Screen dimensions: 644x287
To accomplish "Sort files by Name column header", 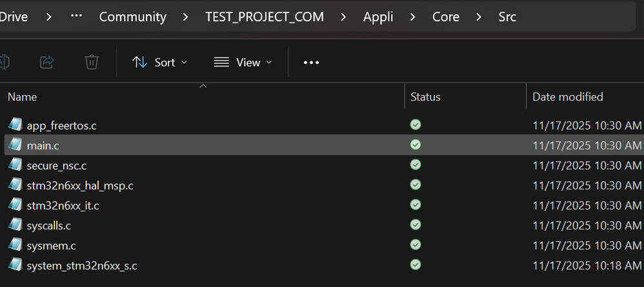I will pyautogui.click(x=23, y=97).
